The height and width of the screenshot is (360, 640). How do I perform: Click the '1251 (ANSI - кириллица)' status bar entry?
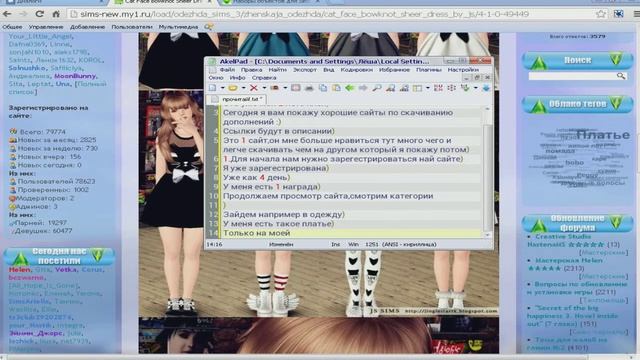click(400, 244)
